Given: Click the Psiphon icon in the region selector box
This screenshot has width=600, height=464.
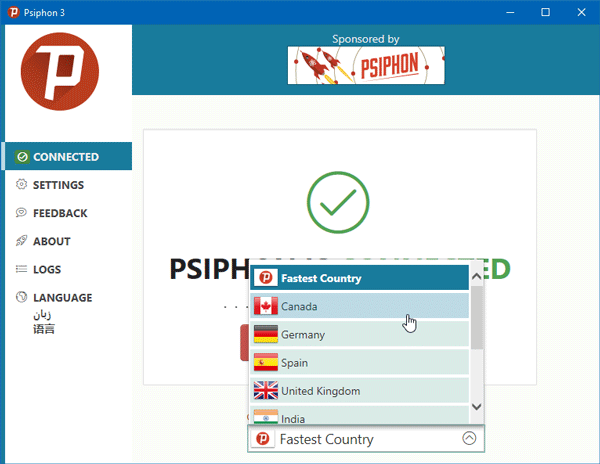Looking at the screenshot, I should [x=263, y=438].
